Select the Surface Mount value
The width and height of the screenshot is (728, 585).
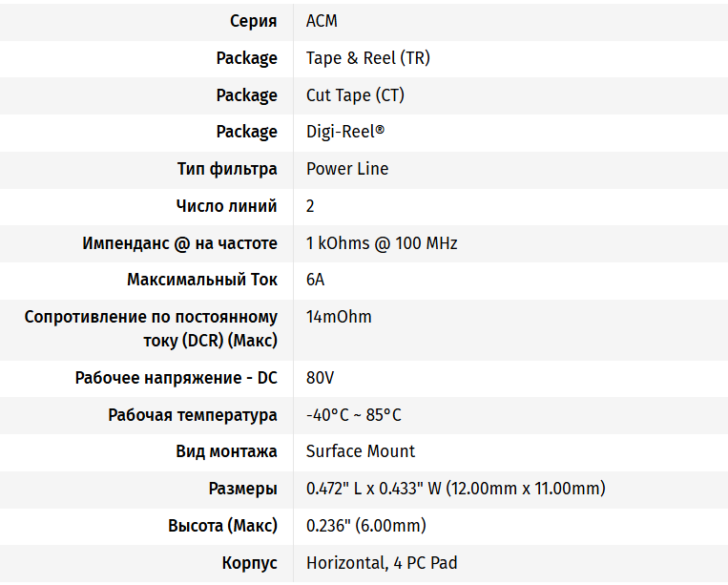(x=361, y=451)
